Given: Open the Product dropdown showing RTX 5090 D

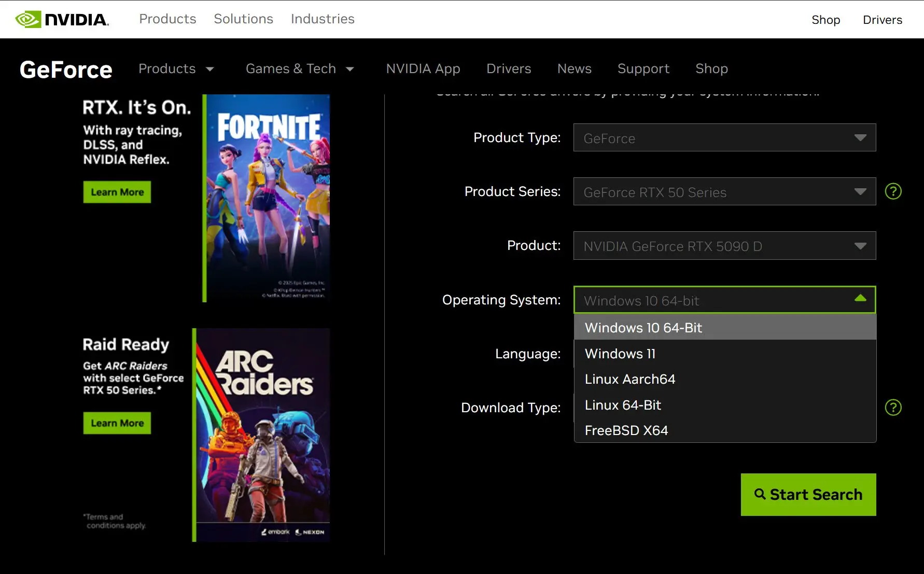Looking at the screenshot, I should (724, 246).
